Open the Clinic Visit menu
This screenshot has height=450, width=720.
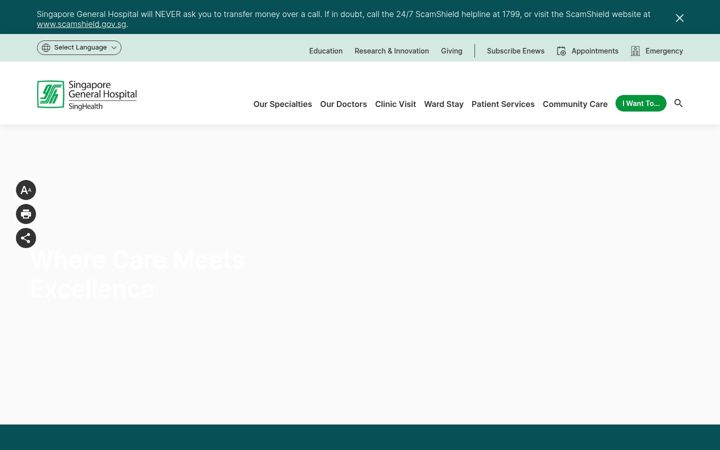(x=395, y=104)
